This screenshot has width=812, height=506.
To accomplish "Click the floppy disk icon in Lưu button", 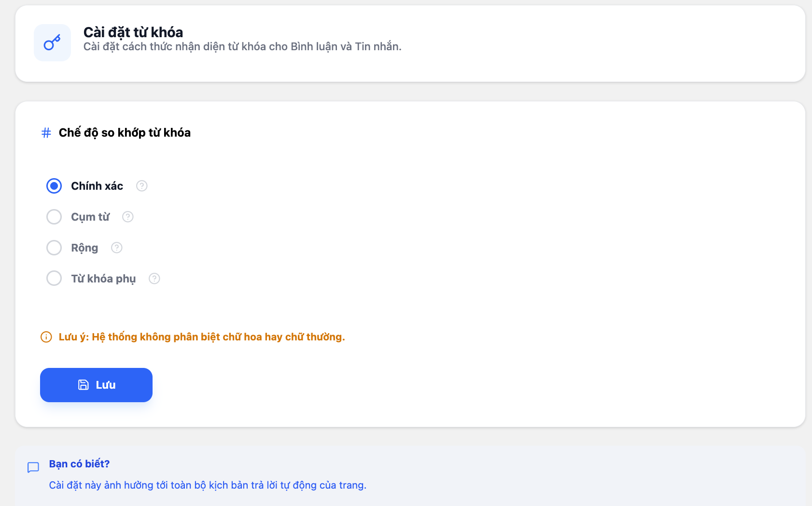I will 84,385.
